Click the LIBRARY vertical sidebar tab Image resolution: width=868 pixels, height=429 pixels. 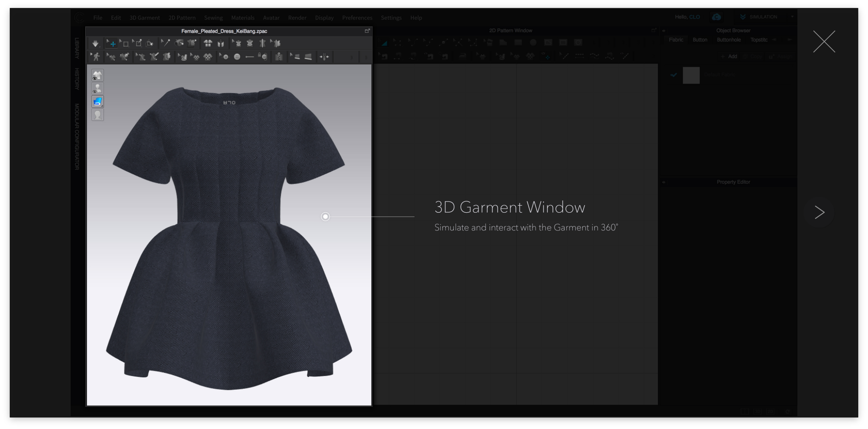[77, 48]
